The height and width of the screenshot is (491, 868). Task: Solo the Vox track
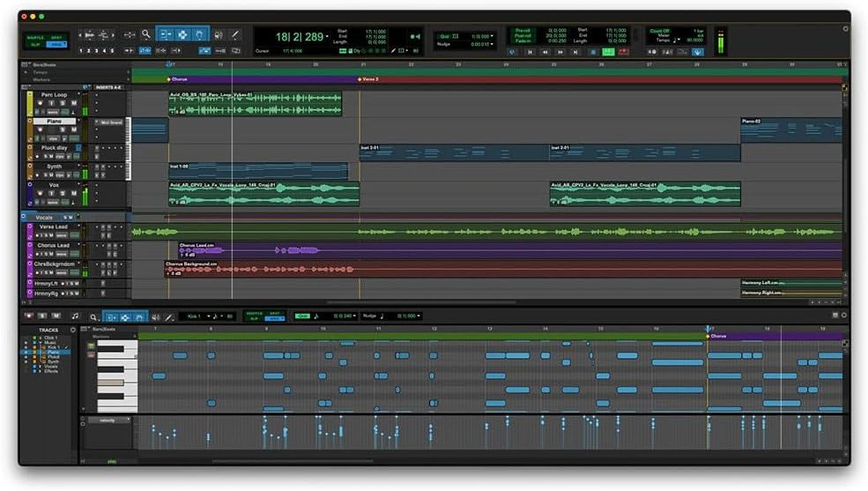(x=63, y=193)
